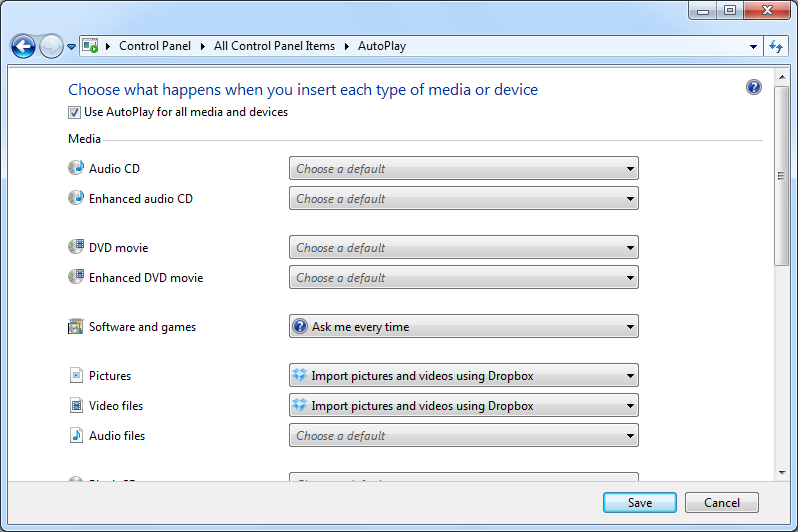Click the Pictures file icon
Viewport: 798px width, 532px height.
click(76, 375)
